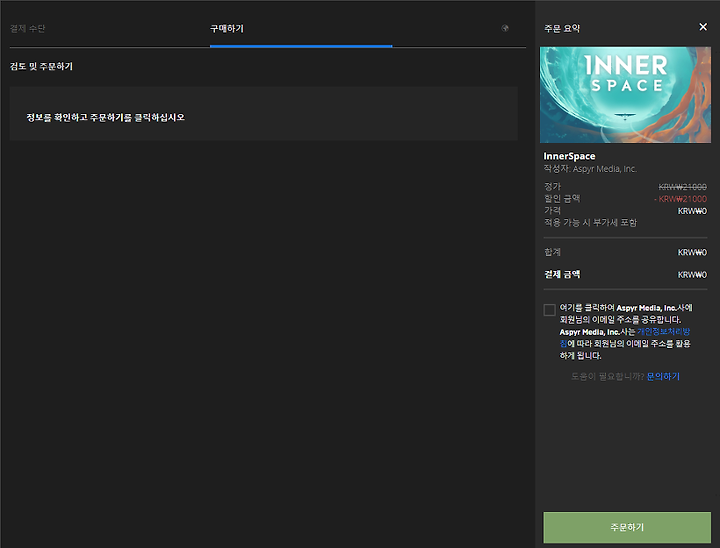Place the order with 주문하기 button
The width and height of the screenshot is (720, 548).
(627, 527)
